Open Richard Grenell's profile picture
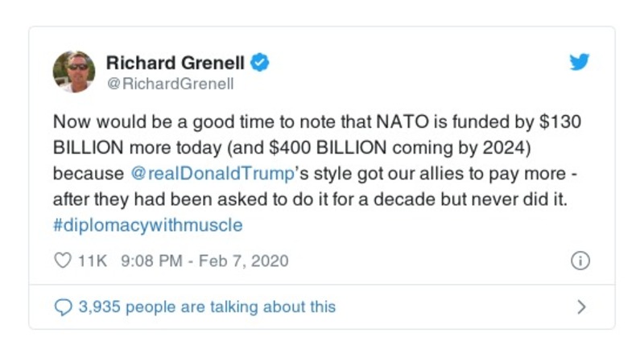The height and width of the screenshot is (358, 644). tap(74, 72)
